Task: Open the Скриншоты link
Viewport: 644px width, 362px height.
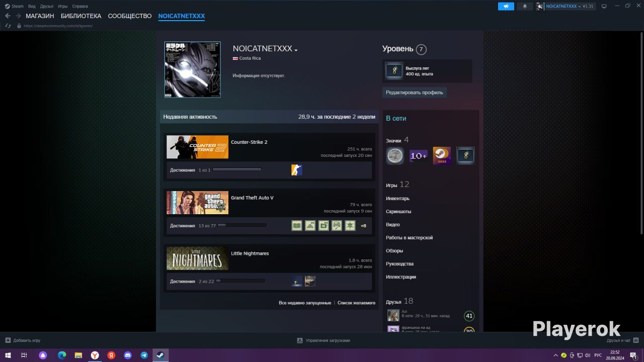Action: pos(398,212)
